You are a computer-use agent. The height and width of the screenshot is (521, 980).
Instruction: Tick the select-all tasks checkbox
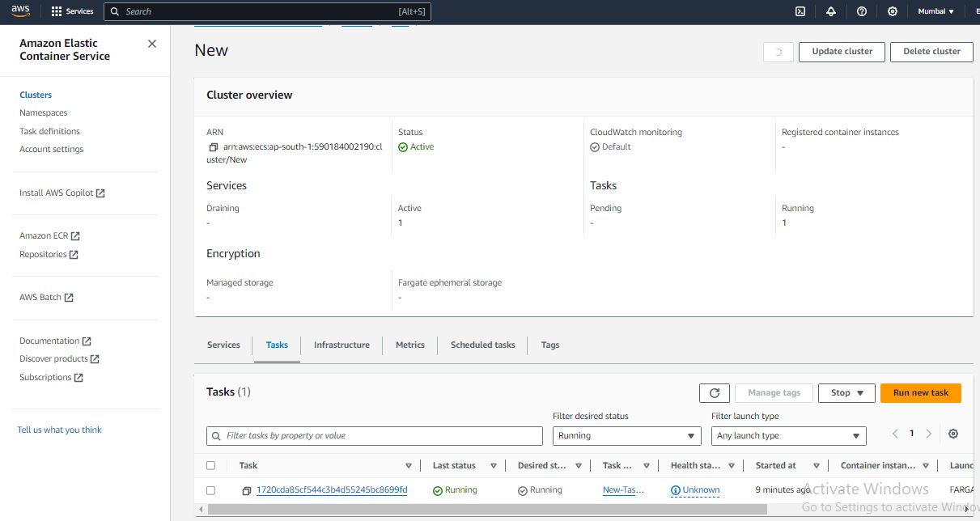[x=211, y=465]
